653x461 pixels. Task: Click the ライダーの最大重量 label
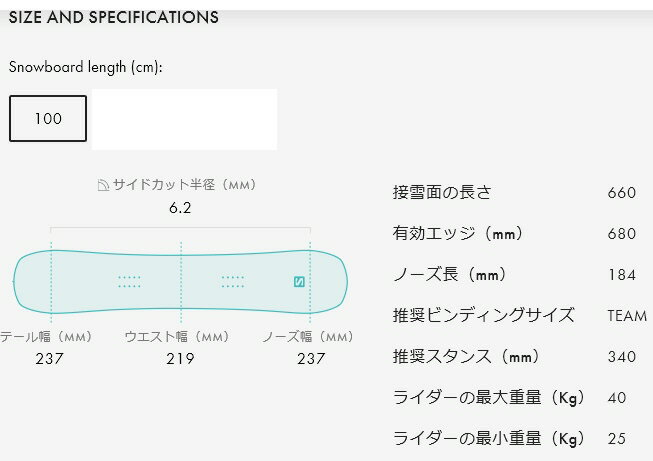tap(489, 398)
